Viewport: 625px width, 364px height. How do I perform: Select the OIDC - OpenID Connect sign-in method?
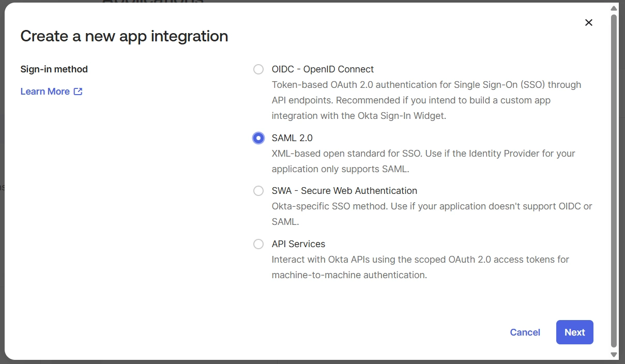coord(258,69)
